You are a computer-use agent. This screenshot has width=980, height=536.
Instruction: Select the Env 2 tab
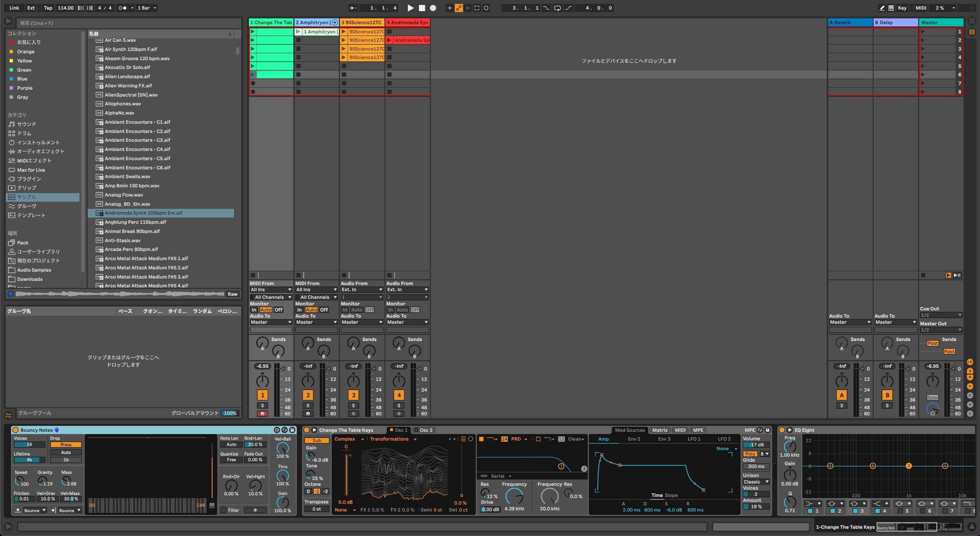click(634, 439)
